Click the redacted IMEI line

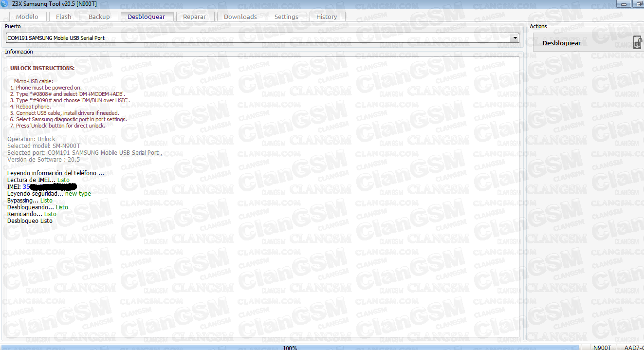[42, 187]
